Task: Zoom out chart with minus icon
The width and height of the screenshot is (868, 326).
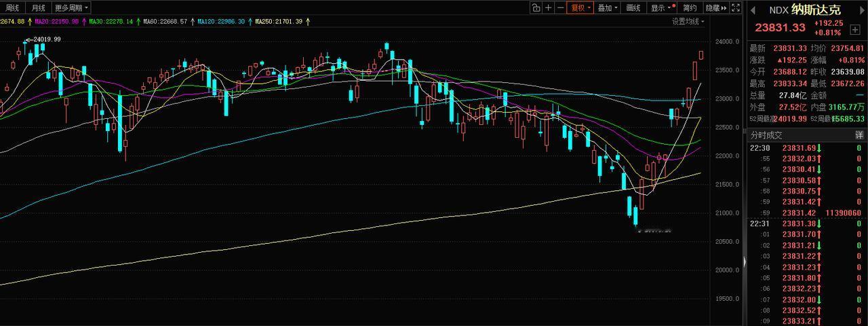Action: click(x=561, y=8)
